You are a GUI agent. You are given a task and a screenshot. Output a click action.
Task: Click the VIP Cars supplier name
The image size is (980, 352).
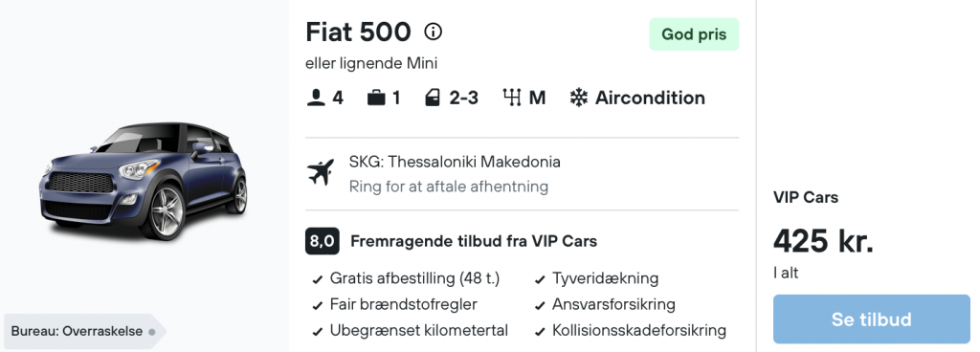tap(806, 197)
